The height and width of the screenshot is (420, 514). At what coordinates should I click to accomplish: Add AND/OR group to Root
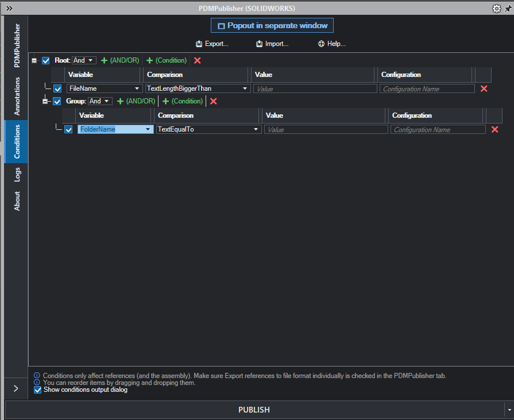[120, 60]
